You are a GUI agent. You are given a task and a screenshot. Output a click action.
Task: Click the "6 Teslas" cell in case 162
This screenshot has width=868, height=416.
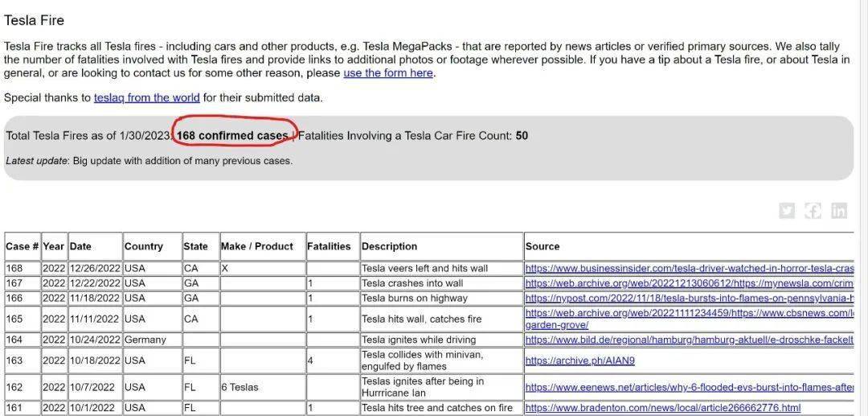[x=240, y=387]
